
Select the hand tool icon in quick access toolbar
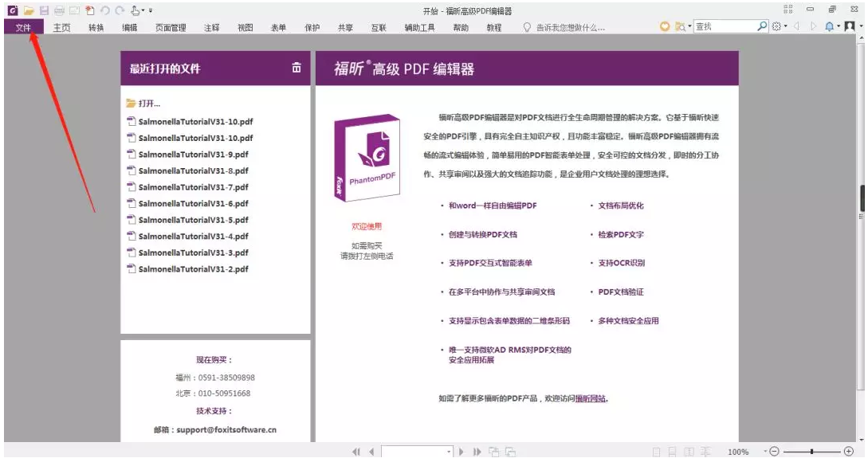[136, 10]
